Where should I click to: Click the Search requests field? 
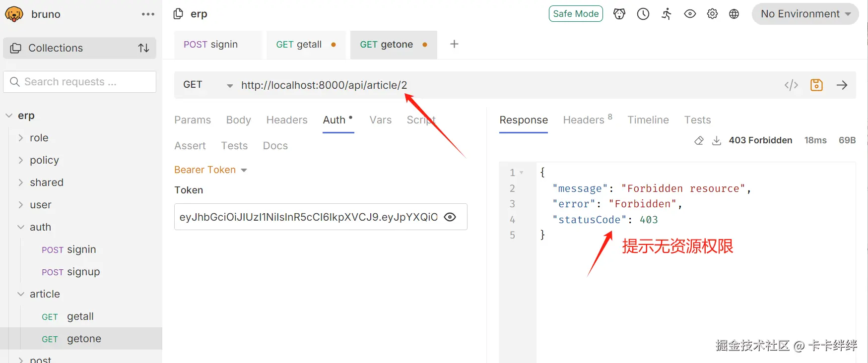coord(79,82)
